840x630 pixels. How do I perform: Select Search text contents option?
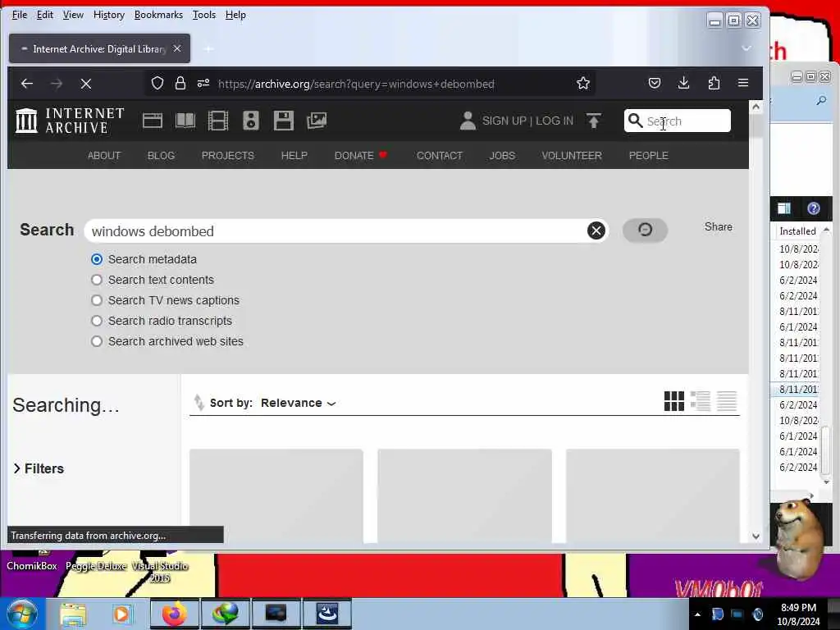pos(97,280)
